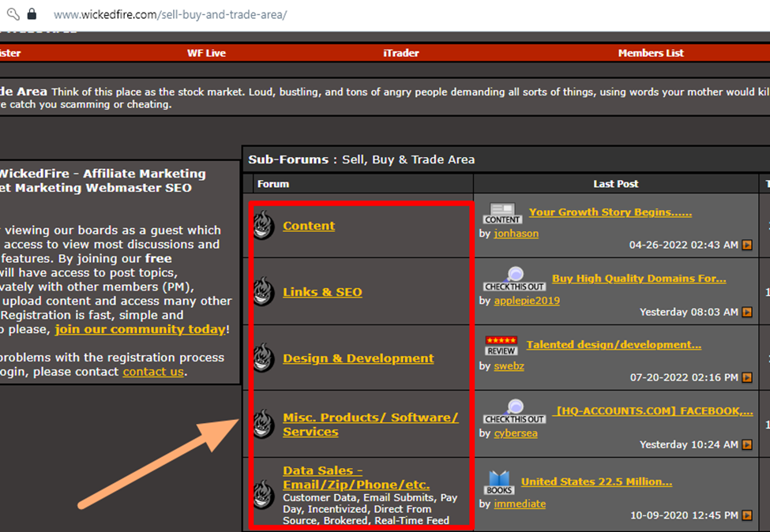Open the Members List menu item
This screenshot has height=532, width=770.
pyautogui.click(x=651, y=53)
